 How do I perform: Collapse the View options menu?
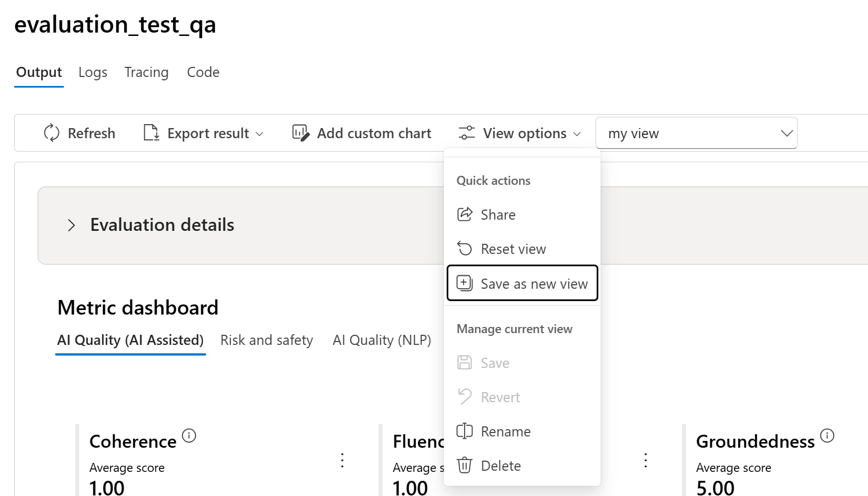click(520, 133)
